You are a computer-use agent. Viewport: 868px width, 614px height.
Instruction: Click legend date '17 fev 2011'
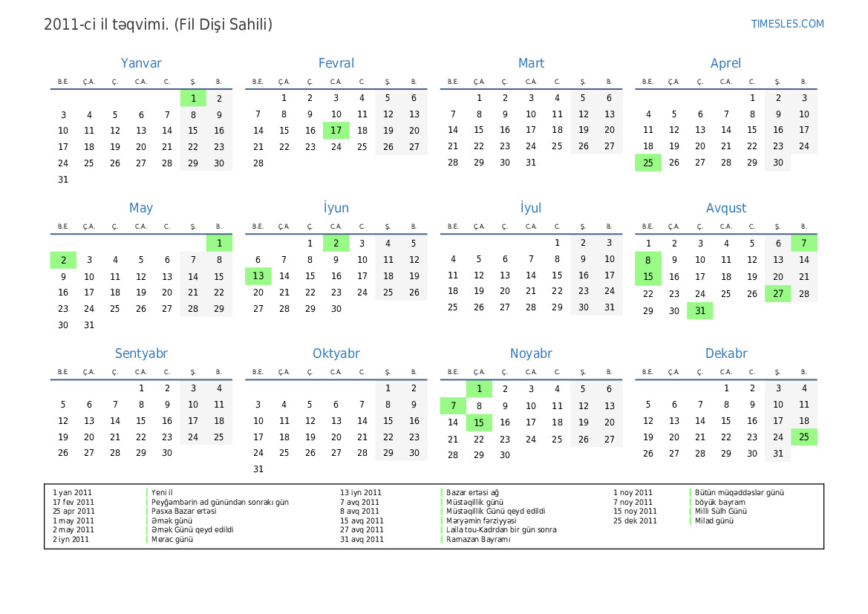click(74, 502)
